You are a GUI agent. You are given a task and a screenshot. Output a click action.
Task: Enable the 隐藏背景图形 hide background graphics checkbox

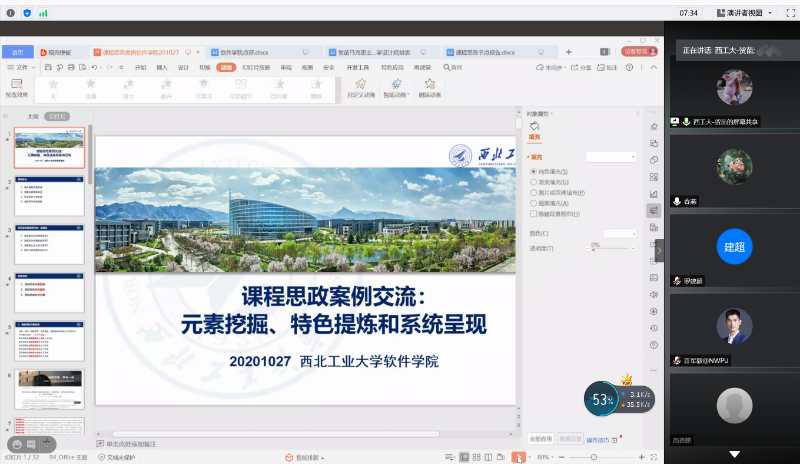(x=533, y=212)
